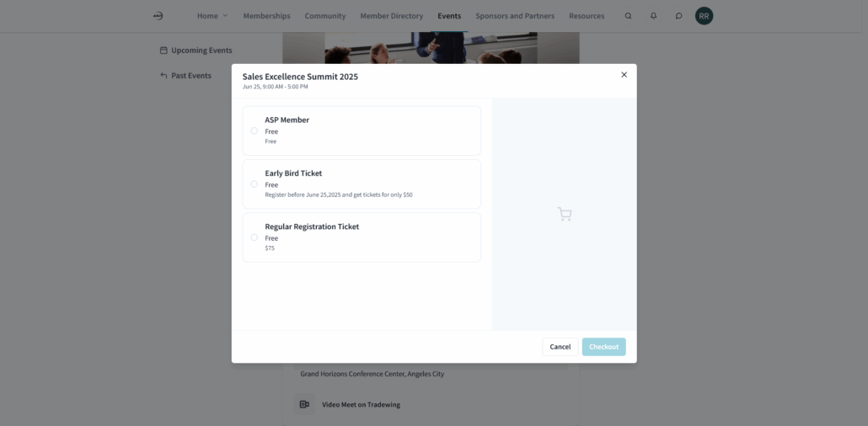
Task: Pick the Regular Registration Ticket radio
Action: tap(255, 237)
